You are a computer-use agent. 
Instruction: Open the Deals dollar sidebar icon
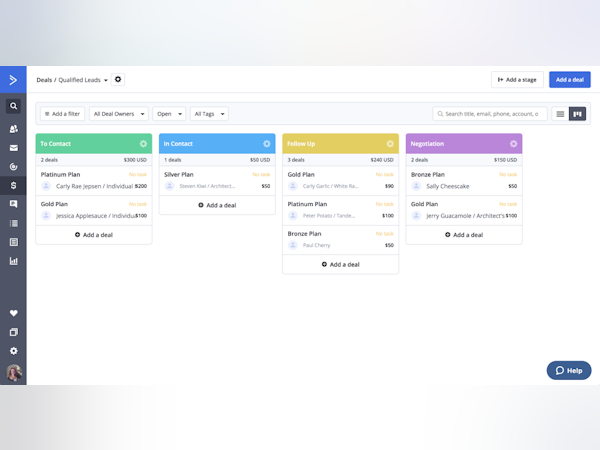(13, 186)
